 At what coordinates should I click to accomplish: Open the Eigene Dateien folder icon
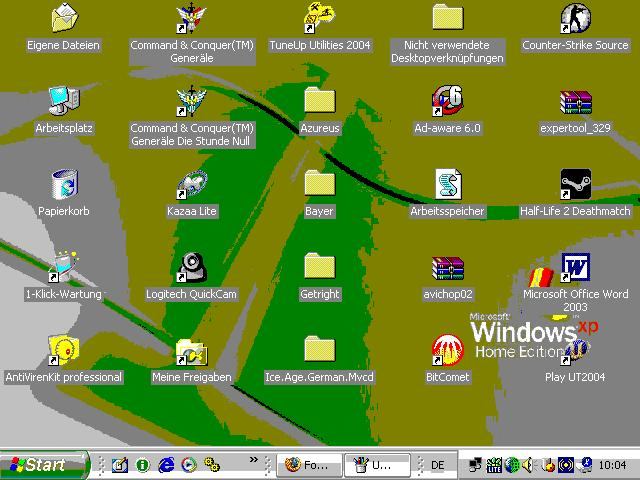pyautogui.click(x=64, y=18)
